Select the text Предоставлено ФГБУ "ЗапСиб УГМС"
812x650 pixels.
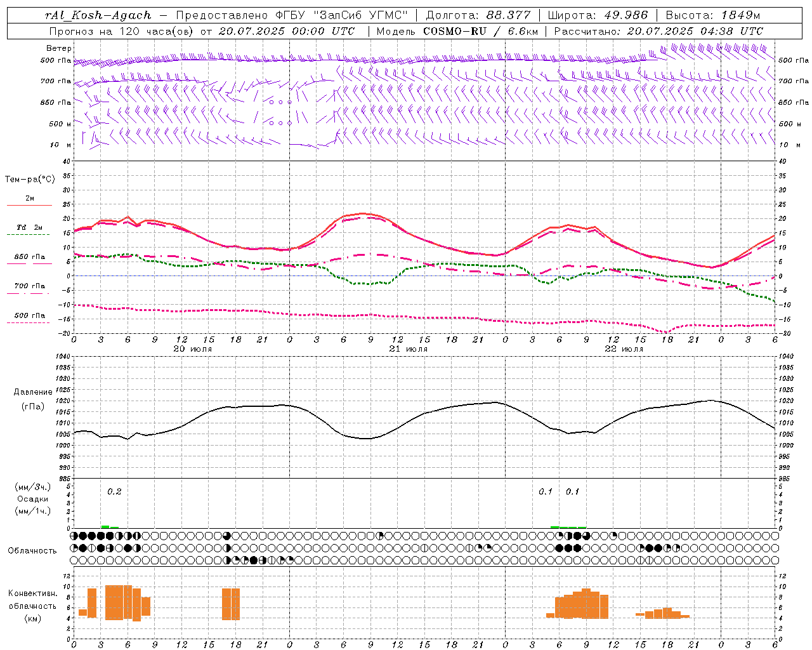point(291,15)
